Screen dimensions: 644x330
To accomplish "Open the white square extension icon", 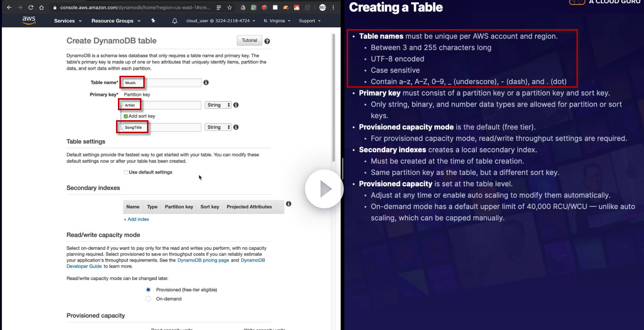I will coord(275,7).
